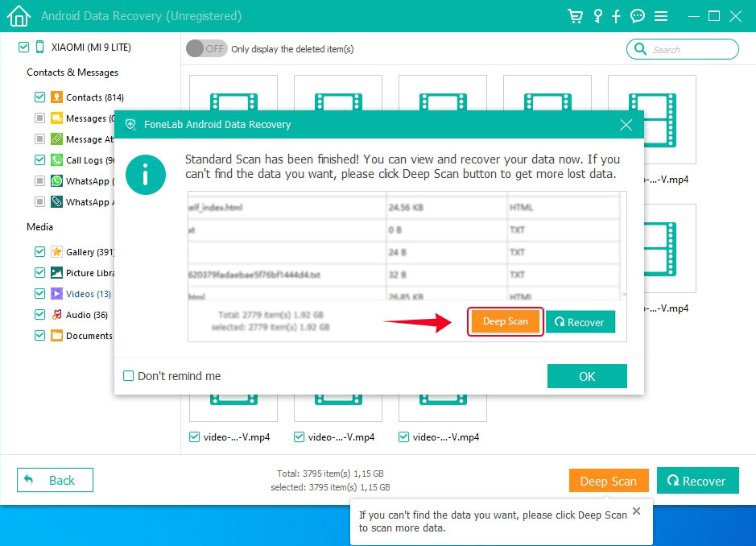Focus the Search input field
756x546 pixels.
coord(682,49)
